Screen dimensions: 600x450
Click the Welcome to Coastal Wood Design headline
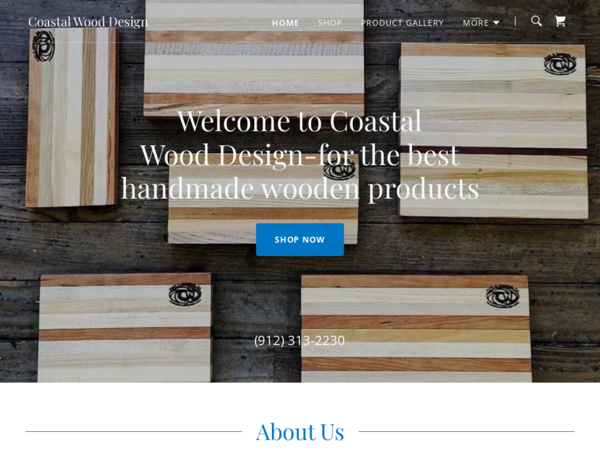(300, 155)
